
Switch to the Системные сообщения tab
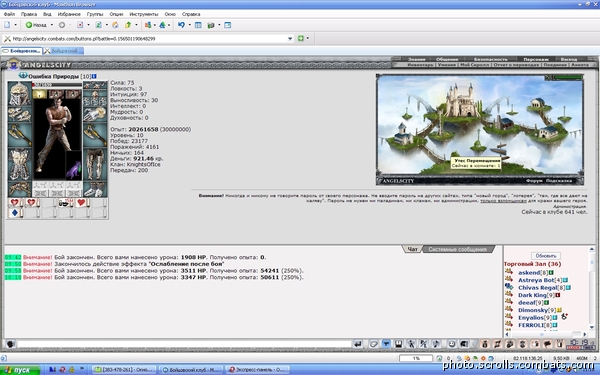[457, 249]
